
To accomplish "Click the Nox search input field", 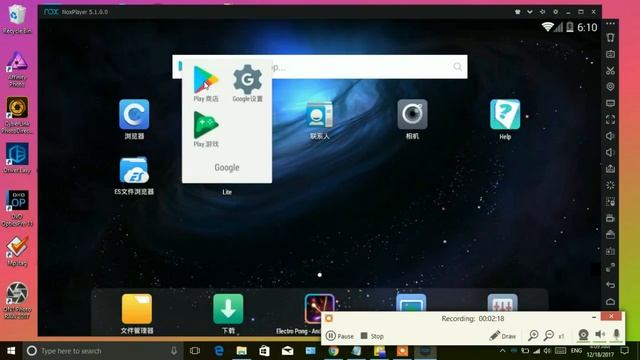I will pos(320,67).
